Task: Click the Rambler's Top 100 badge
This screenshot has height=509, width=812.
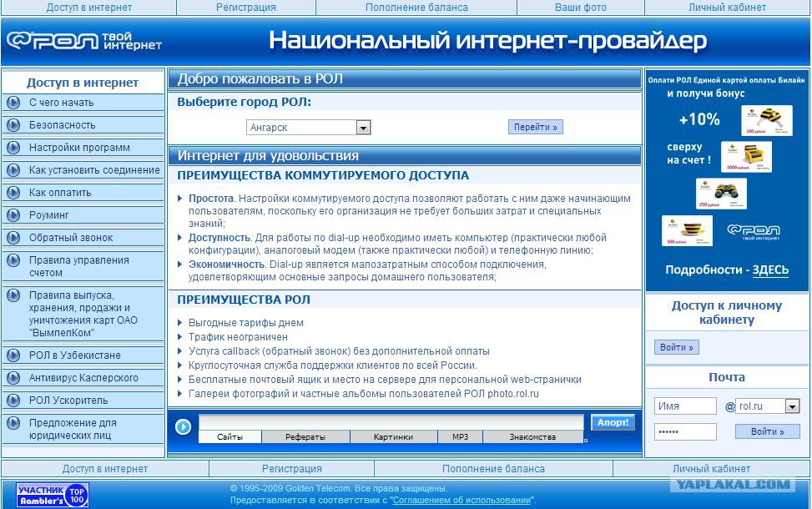Action: coord(53,495)
